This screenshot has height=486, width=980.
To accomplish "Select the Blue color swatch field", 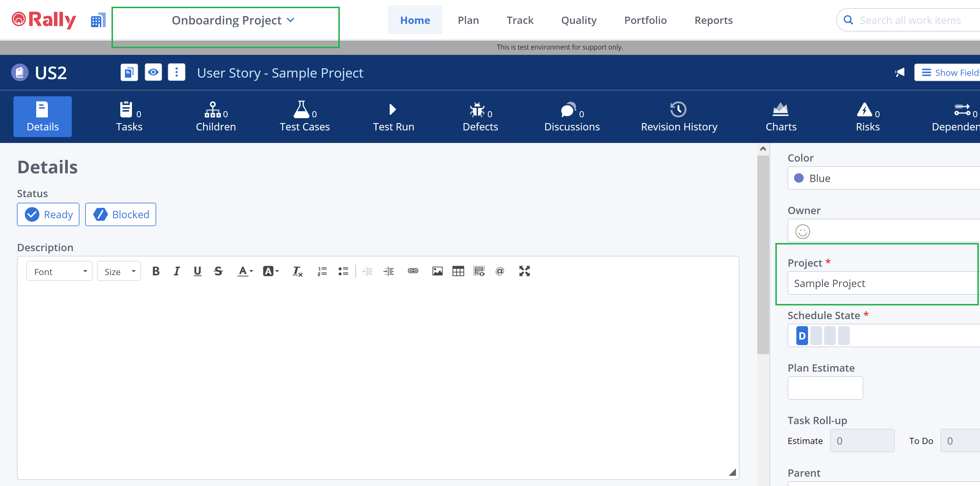I will coord(882,178).
